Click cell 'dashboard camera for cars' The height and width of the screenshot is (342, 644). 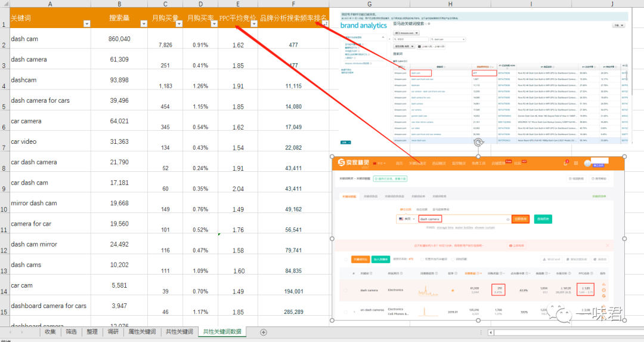pyautogui.click(x=50, y=306)
